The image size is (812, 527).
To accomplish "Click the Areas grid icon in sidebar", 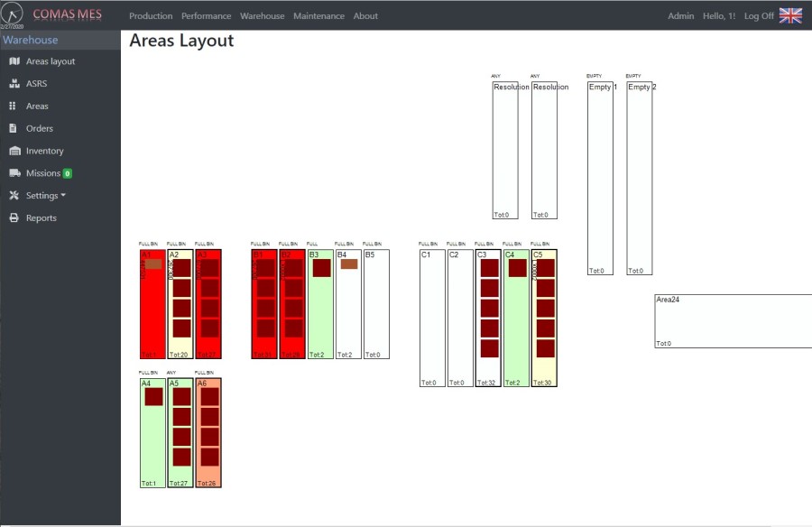I will pyautogui.click(x=14, y=106).
